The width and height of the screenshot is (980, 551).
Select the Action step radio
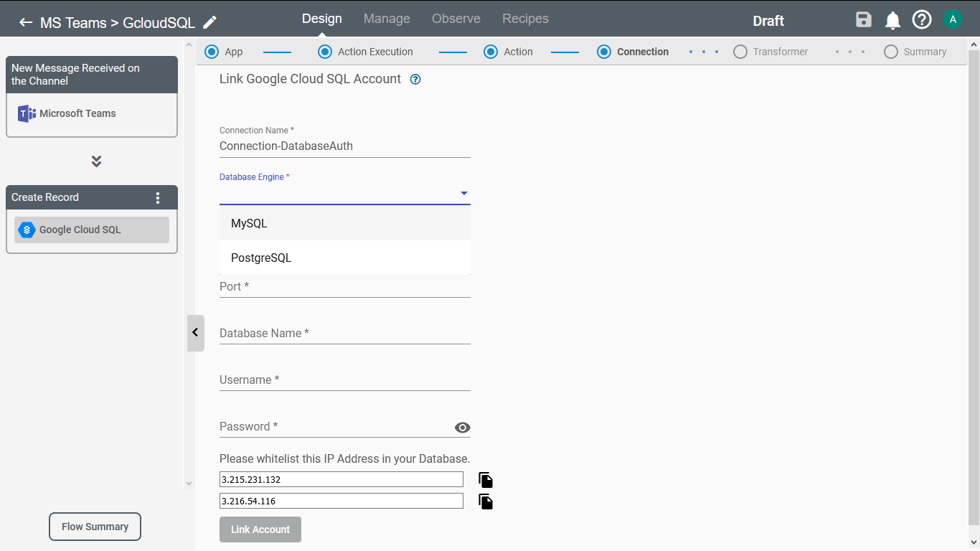(491, 52)
